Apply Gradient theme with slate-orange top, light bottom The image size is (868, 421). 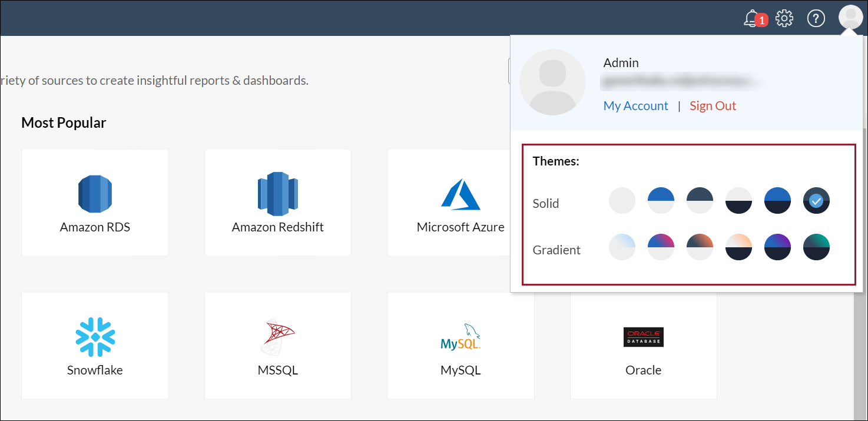tap(700, 247)
